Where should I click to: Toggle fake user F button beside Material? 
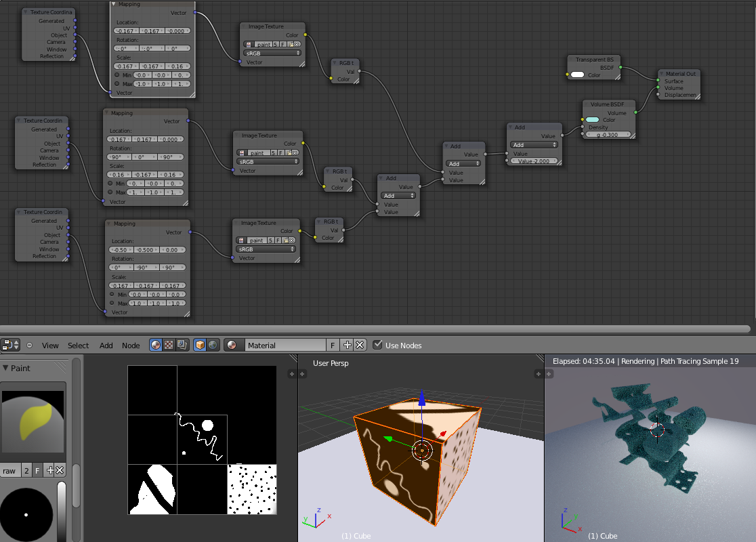pyautogui.click(x=333, y=345)
